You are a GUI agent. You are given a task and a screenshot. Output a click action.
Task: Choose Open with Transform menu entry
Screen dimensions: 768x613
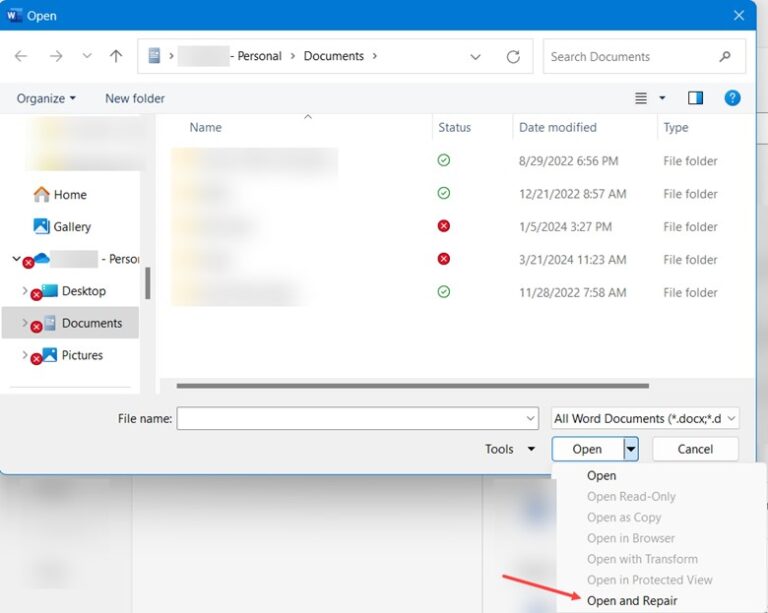[642, 559]
